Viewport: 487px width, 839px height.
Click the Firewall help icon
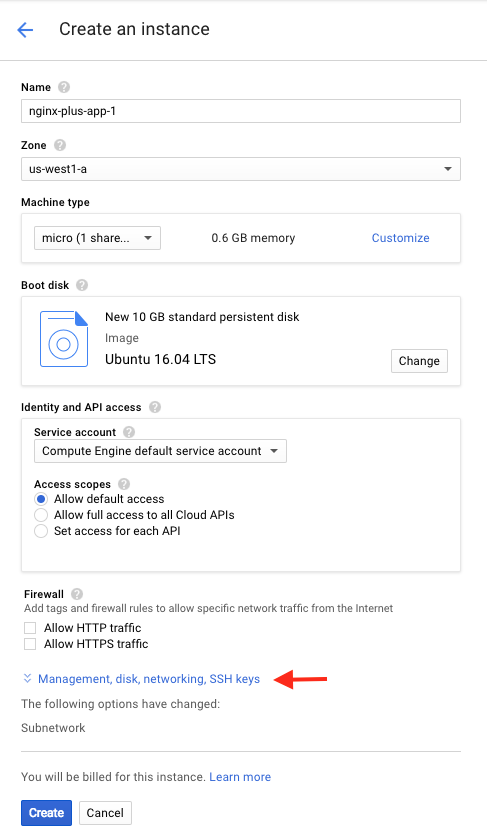[77, 594]
